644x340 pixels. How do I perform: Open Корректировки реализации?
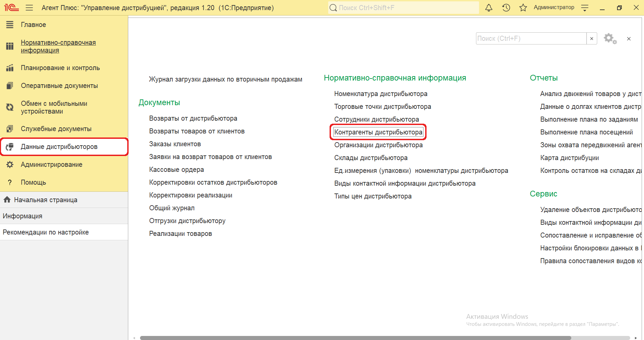coord(191,195)
